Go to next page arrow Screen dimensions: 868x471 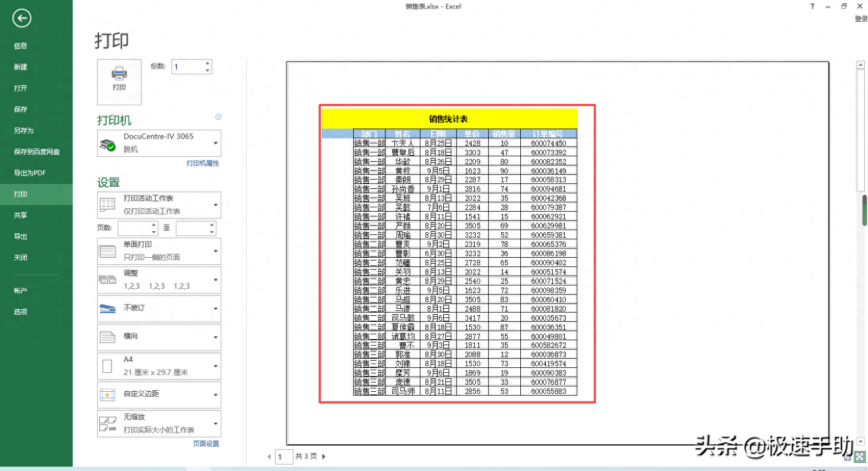tap(324, 457)
